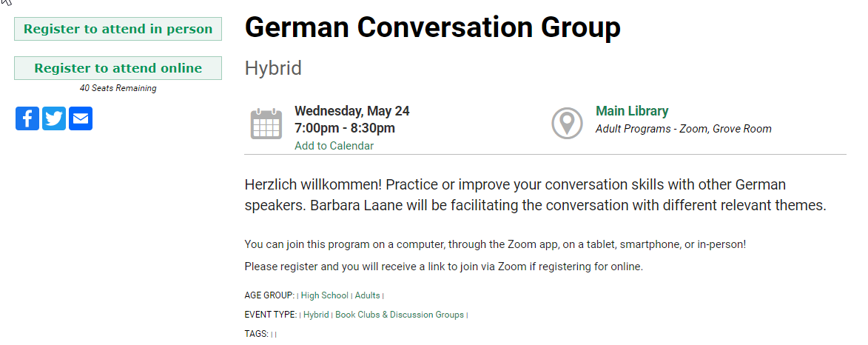
Task: Select Hybrid event type link
Action: [316, 315]
